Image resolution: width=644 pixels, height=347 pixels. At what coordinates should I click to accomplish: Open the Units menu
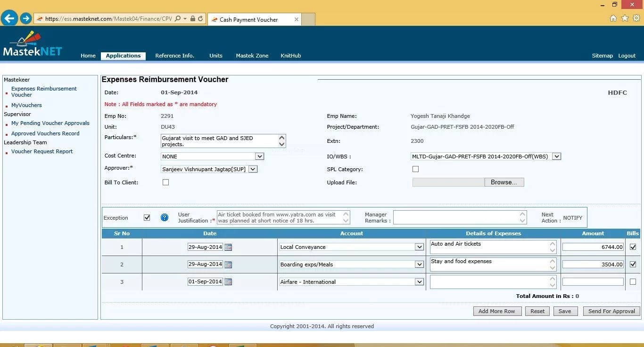216,56
